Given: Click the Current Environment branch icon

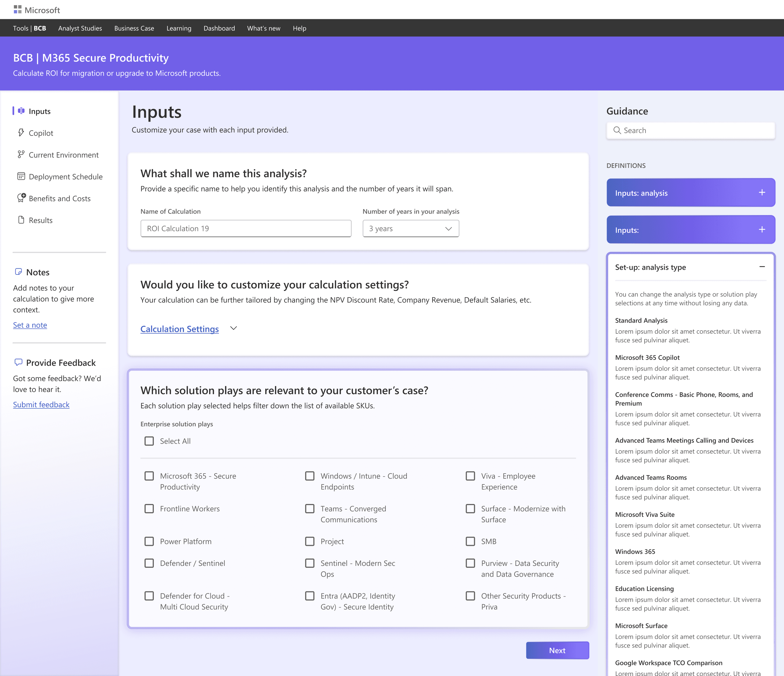Looking at the screenshot, I should (x=21, y=154).
